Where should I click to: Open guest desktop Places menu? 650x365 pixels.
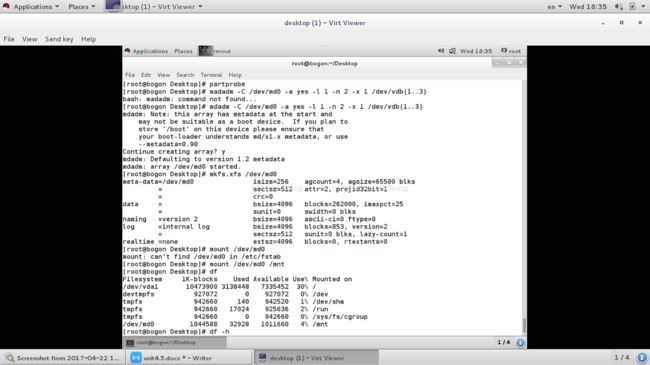click(x=183, y=51)
